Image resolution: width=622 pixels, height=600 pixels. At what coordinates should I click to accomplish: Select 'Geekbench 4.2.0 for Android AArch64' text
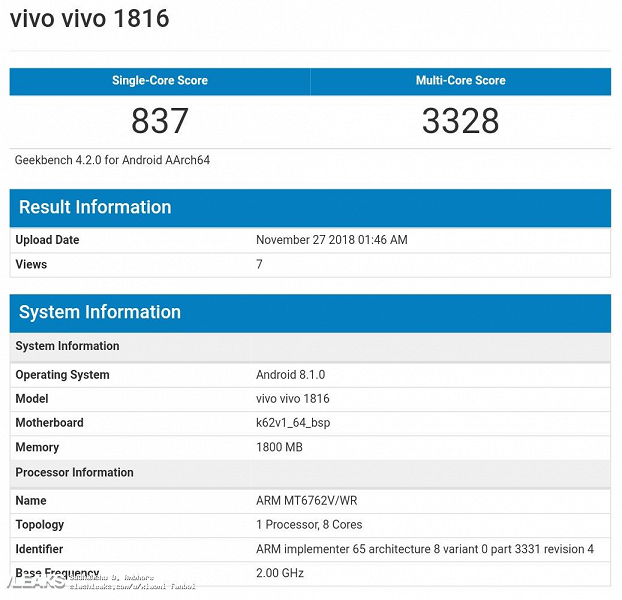click(112, 160)
